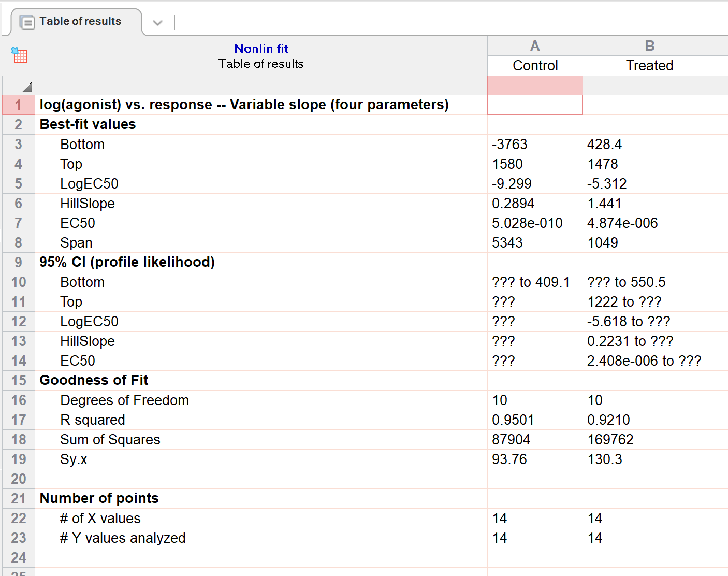Select the Number of points row label
The image size is (728, 576).
(x=99, y=499)
